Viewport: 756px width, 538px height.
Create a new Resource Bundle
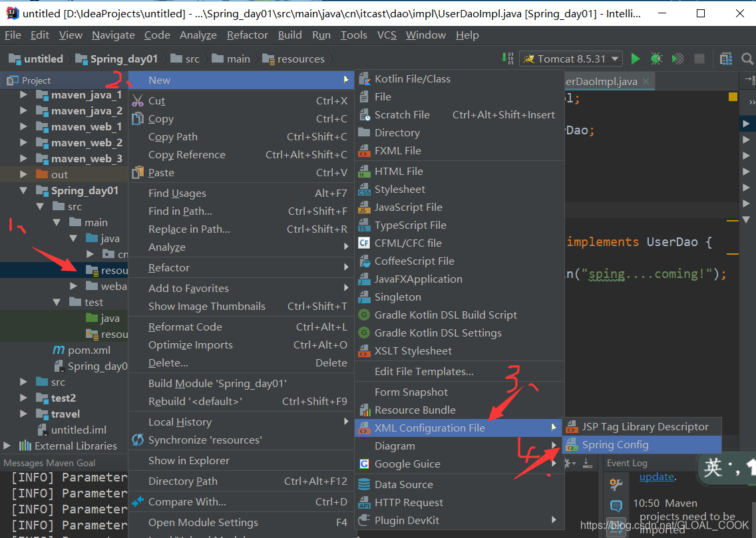[x=459, y=410]
